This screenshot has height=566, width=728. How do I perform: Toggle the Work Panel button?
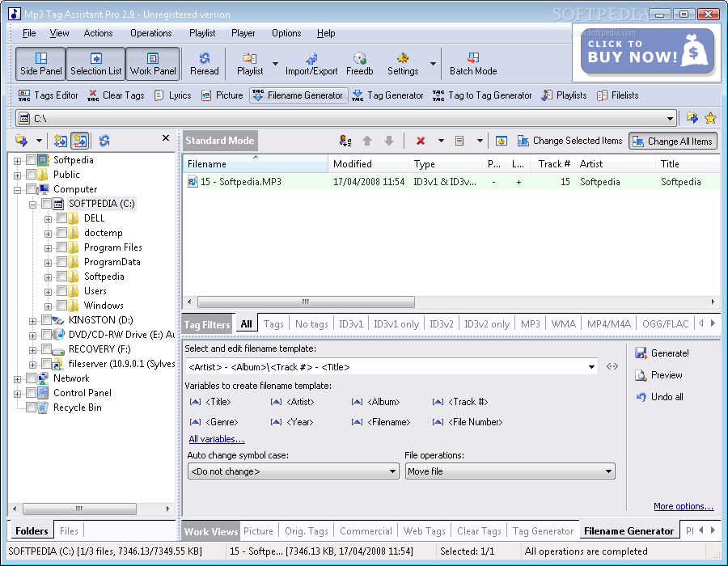153,64
